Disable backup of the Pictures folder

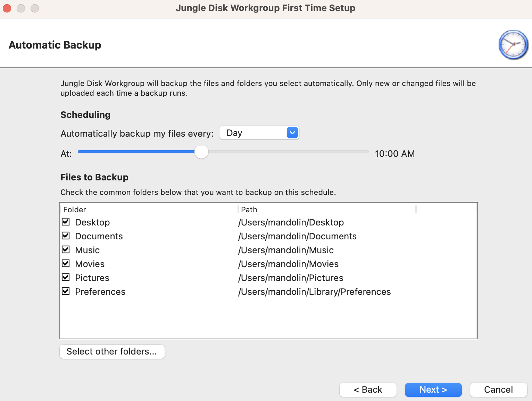click(66, 277)
